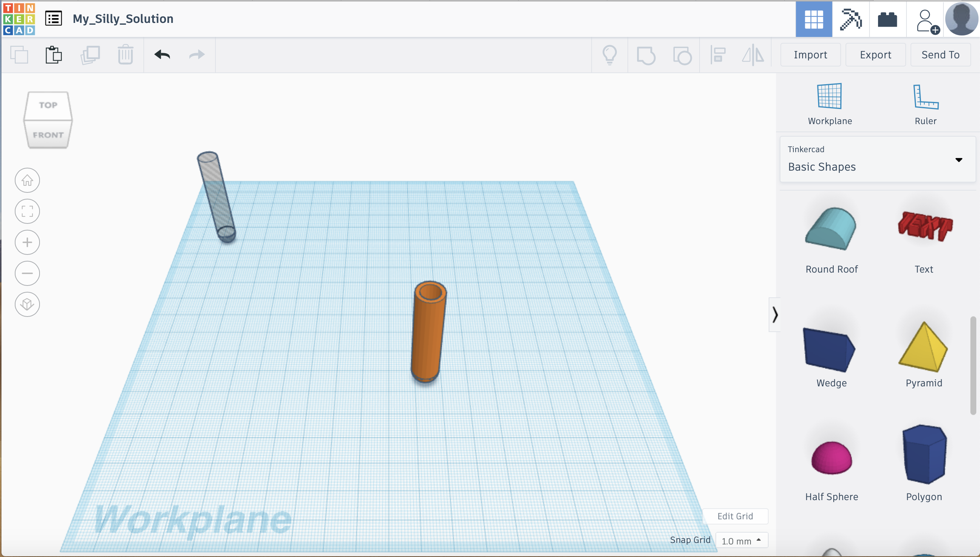
Task: Invite a collaborator via add-person icon
Action: click(x=927, y=21)
